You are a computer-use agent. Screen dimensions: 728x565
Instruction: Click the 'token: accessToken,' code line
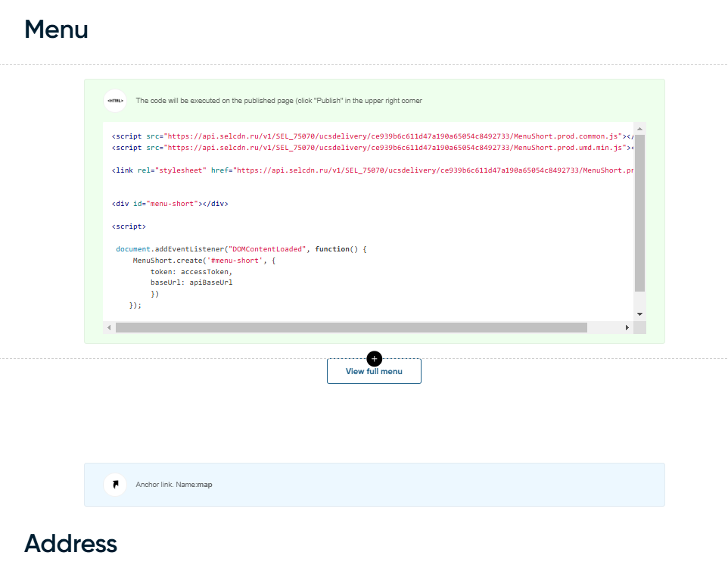191,272
